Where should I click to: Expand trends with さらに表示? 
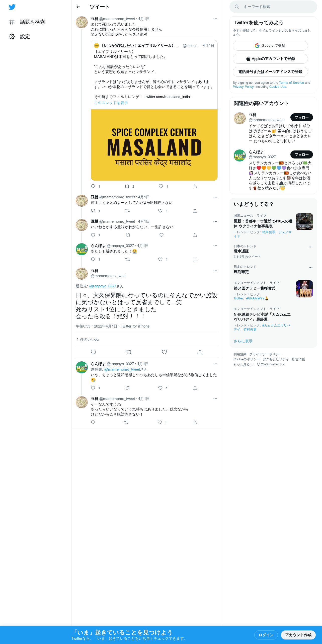(243, 341)
